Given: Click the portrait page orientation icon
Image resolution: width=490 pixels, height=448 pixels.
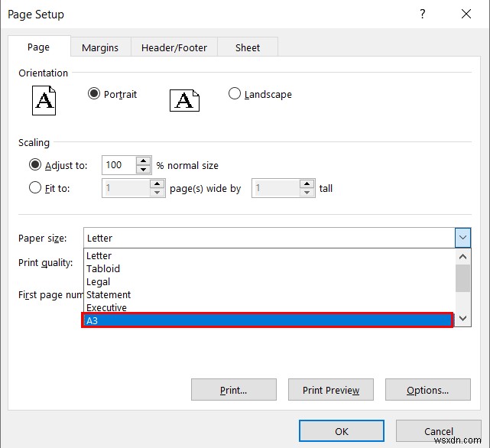Looking at the screenshot, I should click(44, 100).
